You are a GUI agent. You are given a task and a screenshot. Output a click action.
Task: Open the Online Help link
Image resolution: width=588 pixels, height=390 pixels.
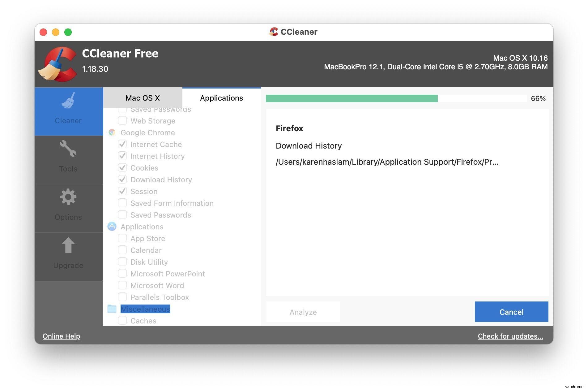click(61, 336)
